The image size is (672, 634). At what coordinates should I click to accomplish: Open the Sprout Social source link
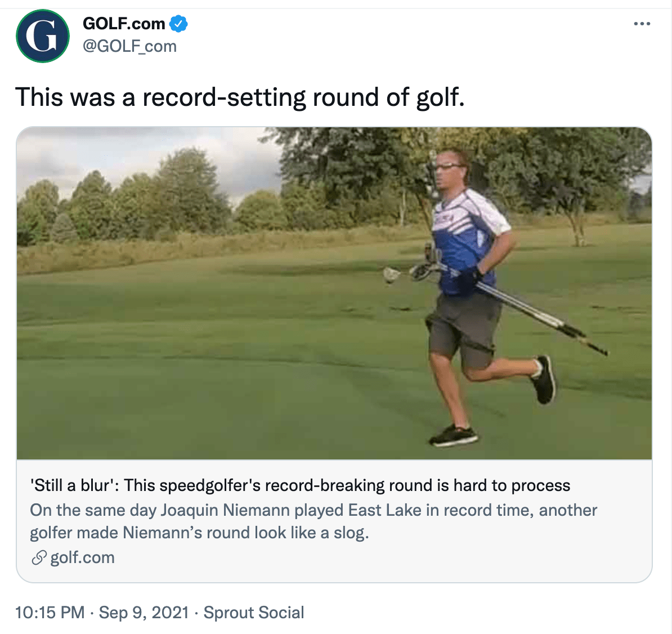(253, 613)
